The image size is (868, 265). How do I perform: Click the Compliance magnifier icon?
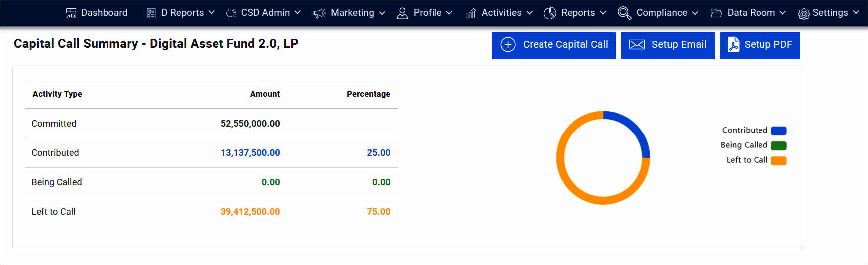click(624, 13)
